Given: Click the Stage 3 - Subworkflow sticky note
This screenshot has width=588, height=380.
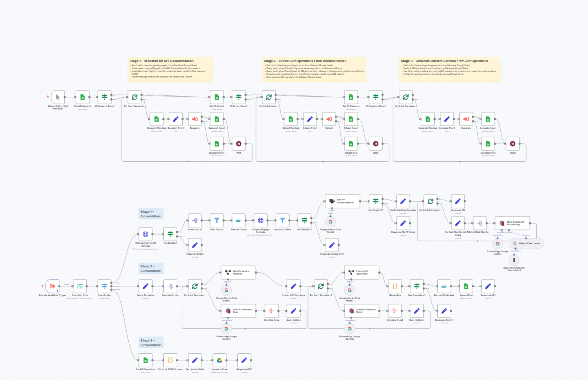Looking at the screenshot, I should 151,343.
